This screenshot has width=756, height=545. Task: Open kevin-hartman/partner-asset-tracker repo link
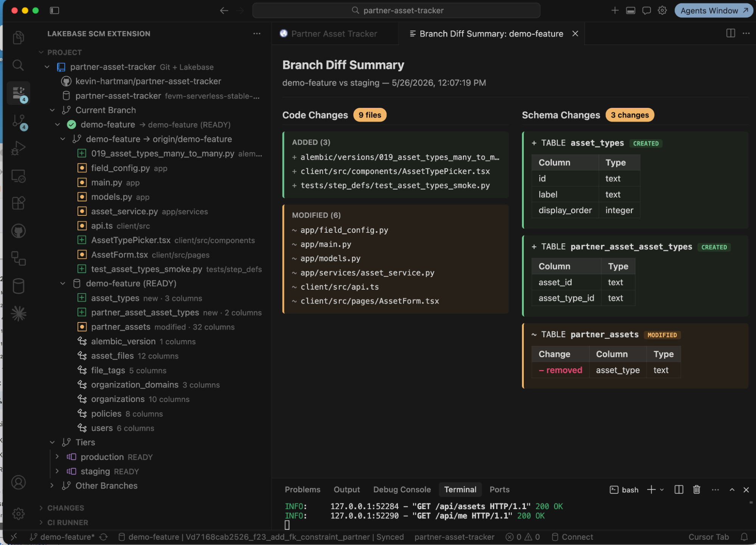tap(148, 81)
